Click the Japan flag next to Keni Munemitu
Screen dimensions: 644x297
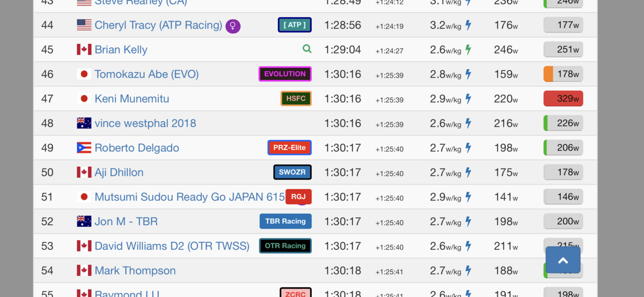(84, 99)
